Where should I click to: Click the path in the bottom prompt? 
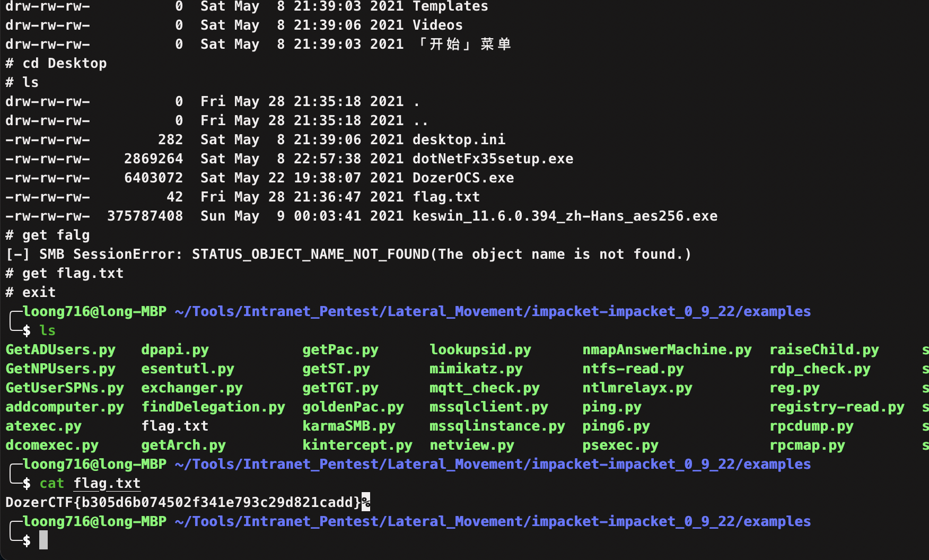click(x=493, y=521)
